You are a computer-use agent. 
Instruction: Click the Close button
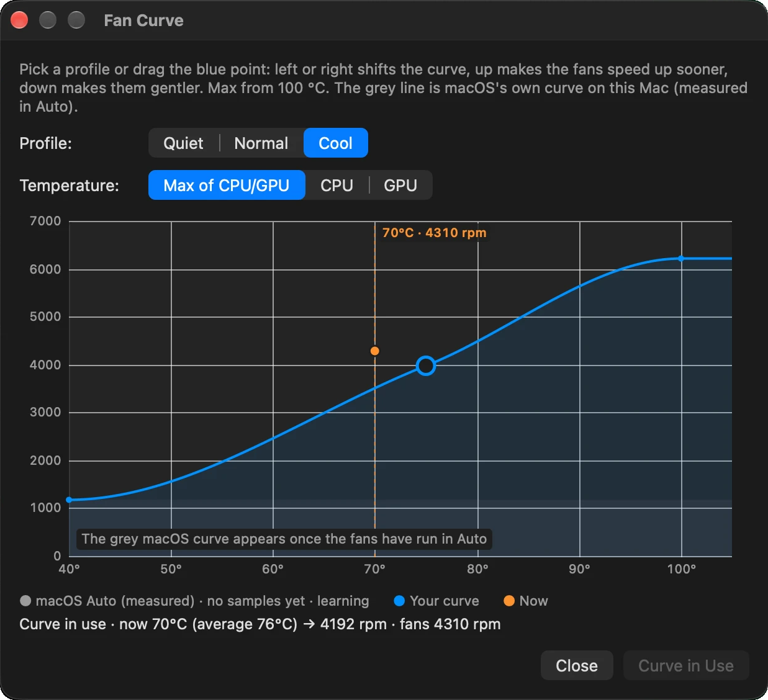577,666
